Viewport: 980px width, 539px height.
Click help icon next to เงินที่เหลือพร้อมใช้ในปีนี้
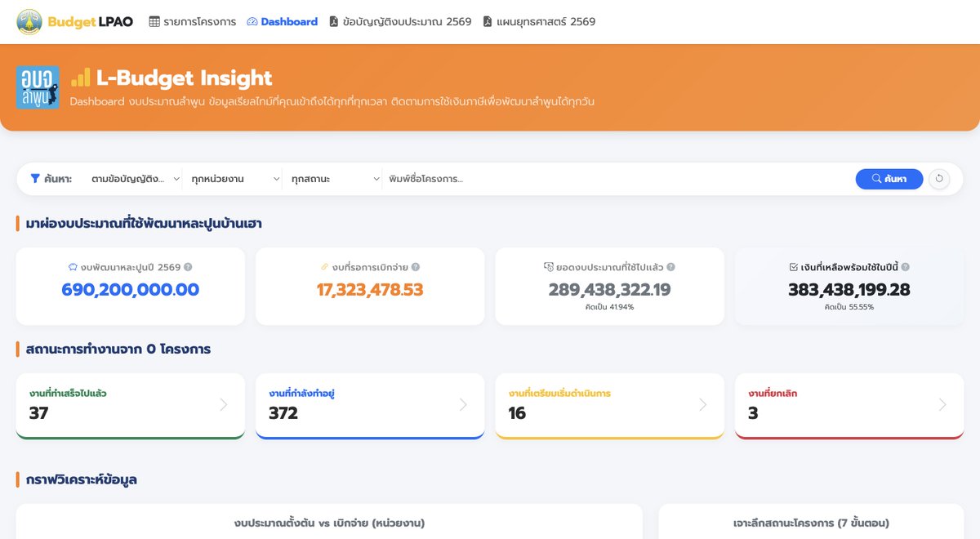tap(905, 267)
